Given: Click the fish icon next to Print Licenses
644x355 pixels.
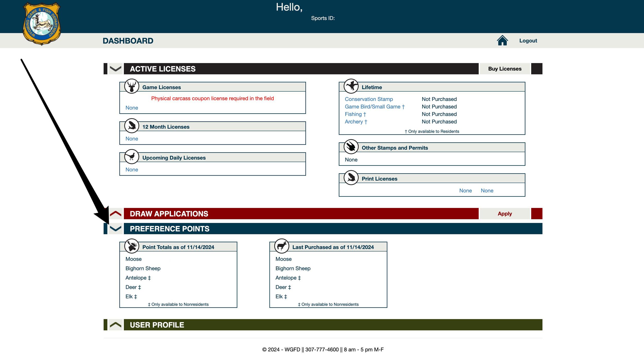Looking at the screenshot, I should [x=351, y=178].
